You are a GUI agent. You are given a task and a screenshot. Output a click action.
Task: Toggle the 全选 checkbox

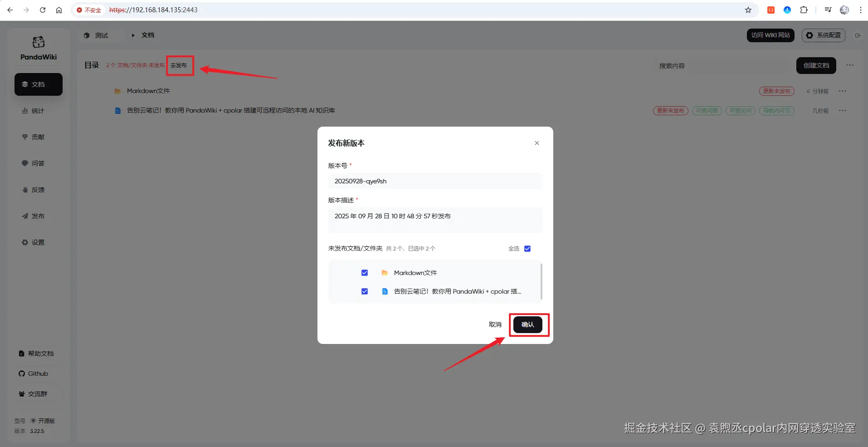coord(527,249)
